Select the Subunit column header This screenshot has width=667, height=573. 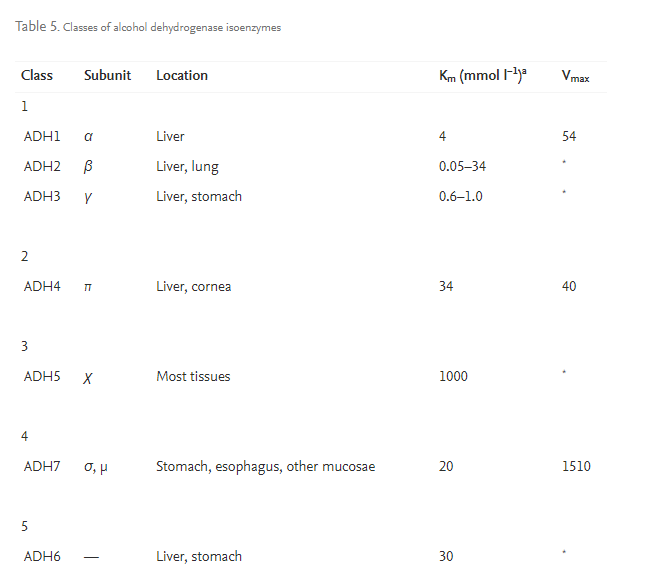coord(107,75)
